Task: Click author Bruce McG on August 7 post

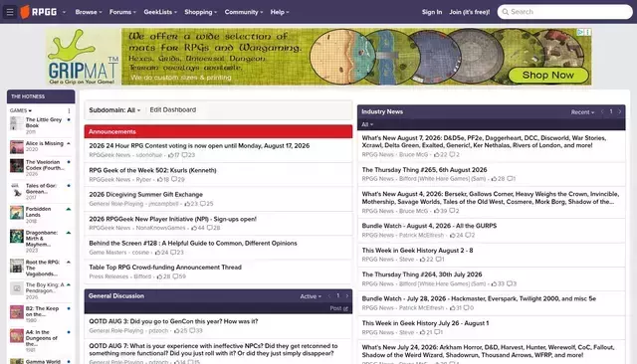Action: pyautogui.click(x=414, y=154)
